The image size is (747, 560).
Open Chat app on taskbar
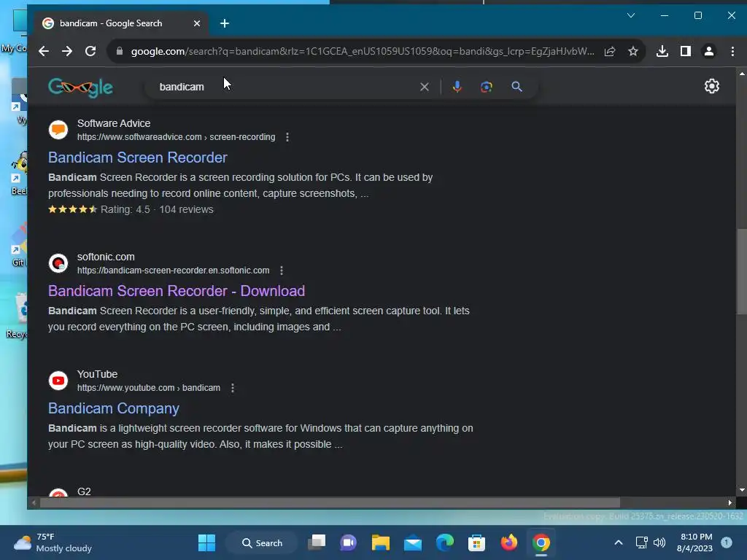tap(348, 542)
